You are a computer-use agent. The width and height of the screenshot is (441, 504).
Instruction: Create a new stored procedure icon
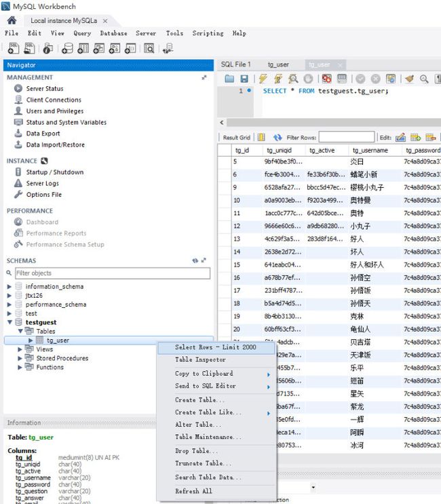point(115,48)
